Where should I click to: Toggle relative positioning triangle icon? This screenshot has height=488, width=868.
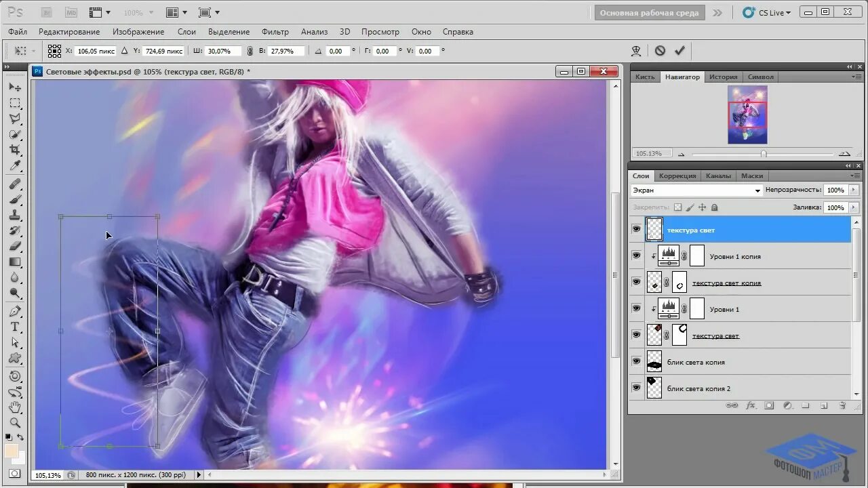[123, 51]
